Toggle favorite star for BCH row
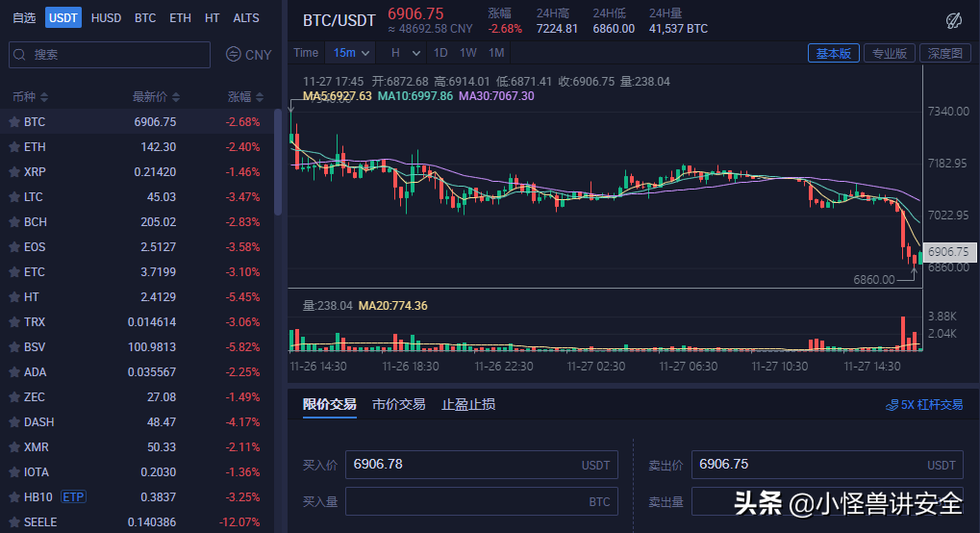 coord(13,222)
